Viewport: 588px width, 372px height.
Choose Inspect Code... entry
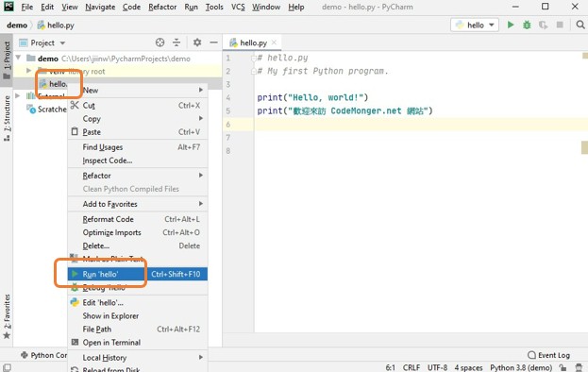(138, 161)
